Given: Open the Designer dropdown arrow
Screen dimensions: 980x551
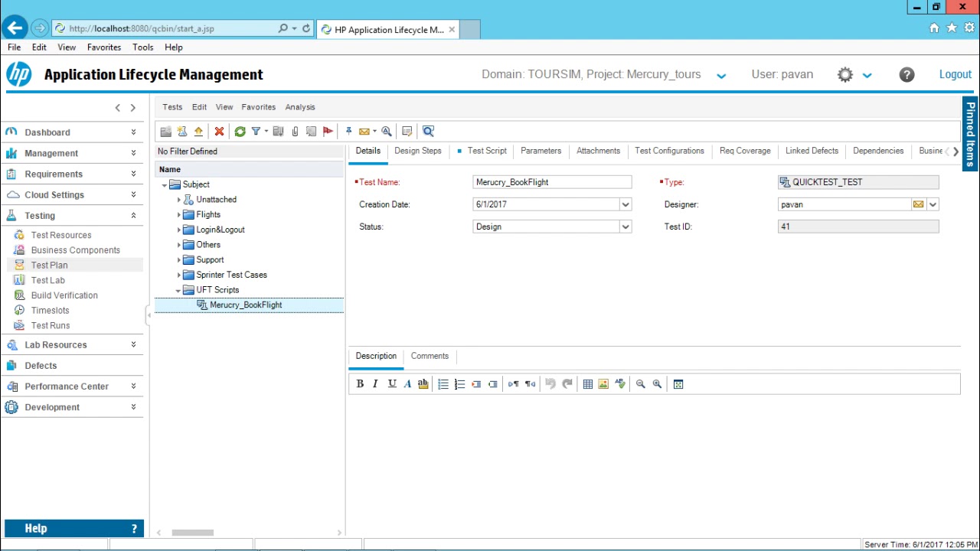Looking at the screenshot, I should [933, 204].
